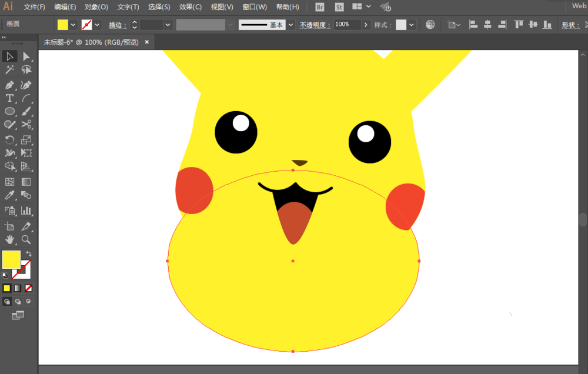
Task: Switch paint mode to Gradient
Action: click(x=18, y=288)
